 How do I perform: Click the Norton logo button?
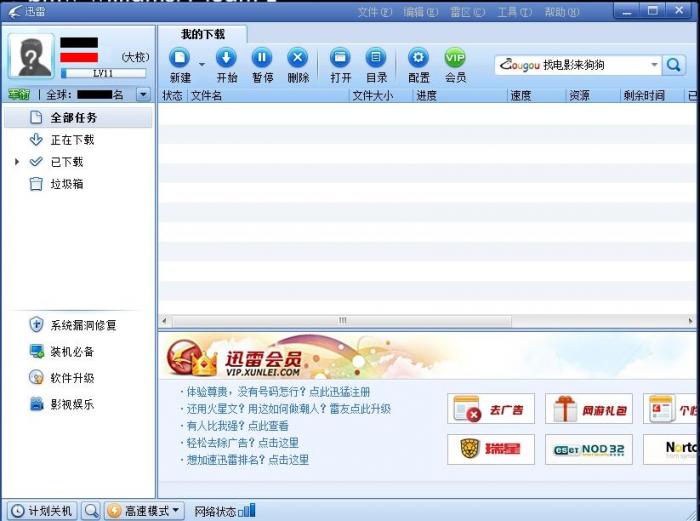tap(670, 449)
